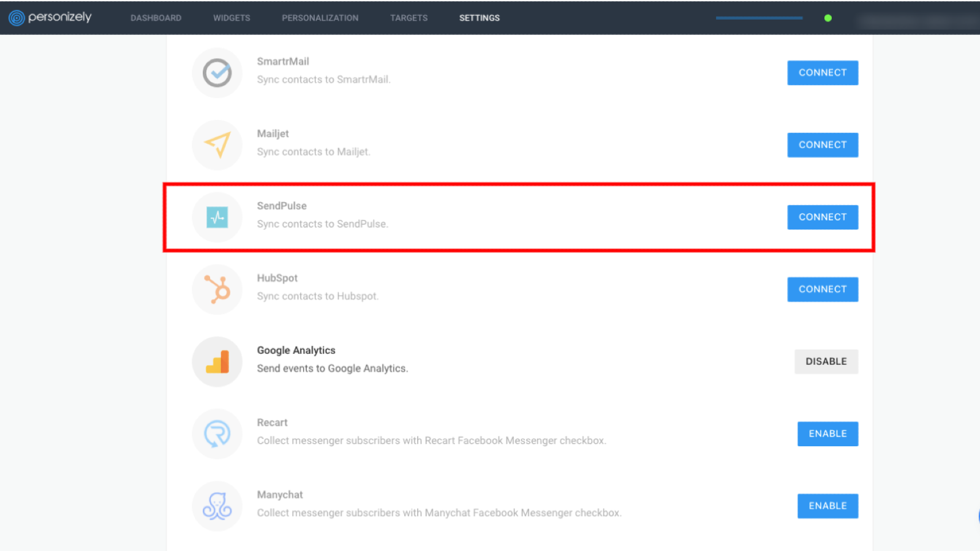Screen dimensions: 980x551
Task: Click the Mailjet paper plane icon
Action: 217,145
